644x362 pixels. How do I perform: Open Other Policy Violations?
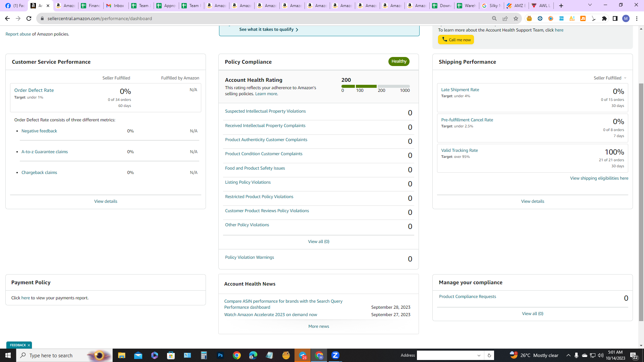247,225
